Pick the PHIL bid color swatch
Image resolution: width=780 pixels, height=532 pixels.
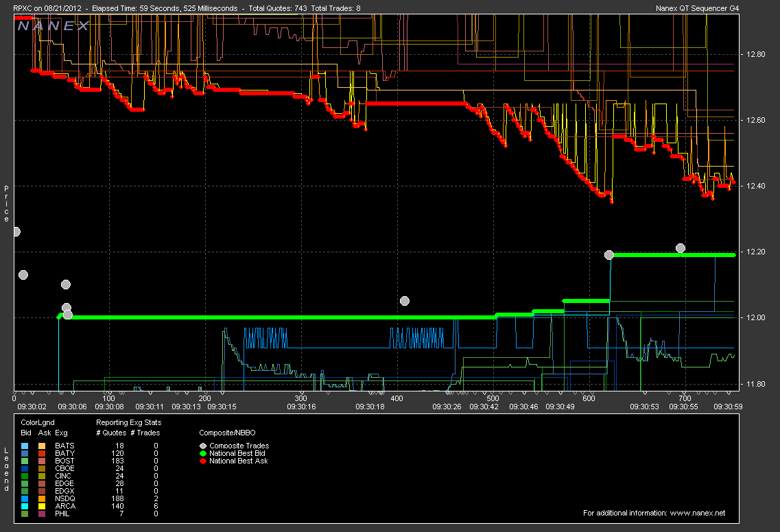pyautogui.click(x=25, y=513)
